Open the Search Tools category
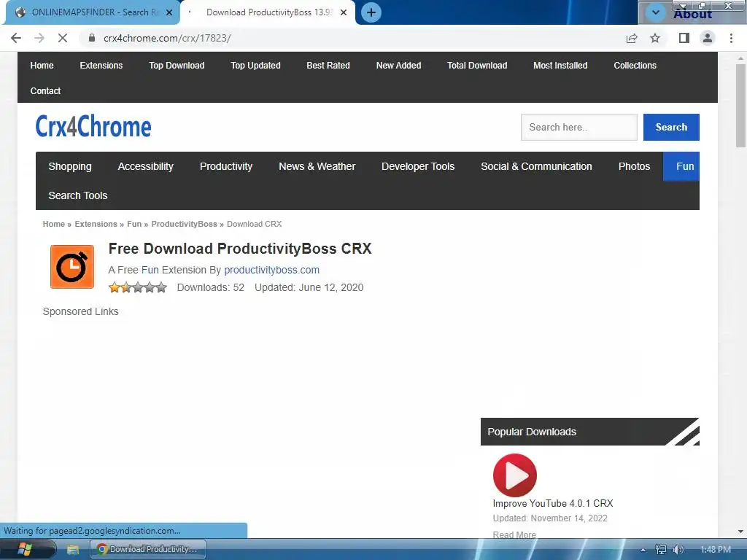Image resolution: width=747 pixels, height=560 pixels. [77, 195]
